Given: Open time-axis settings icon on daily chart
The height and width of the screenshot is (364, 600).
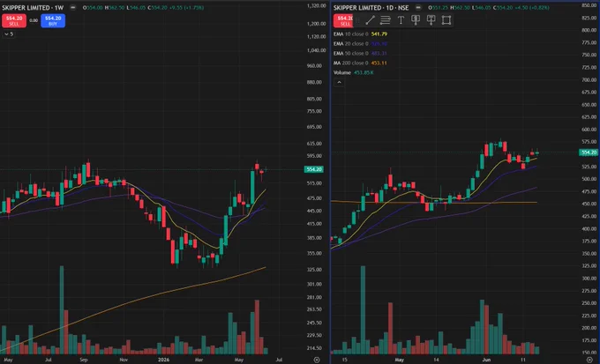Looking at the screenshot, I should (x=589, y=360).
